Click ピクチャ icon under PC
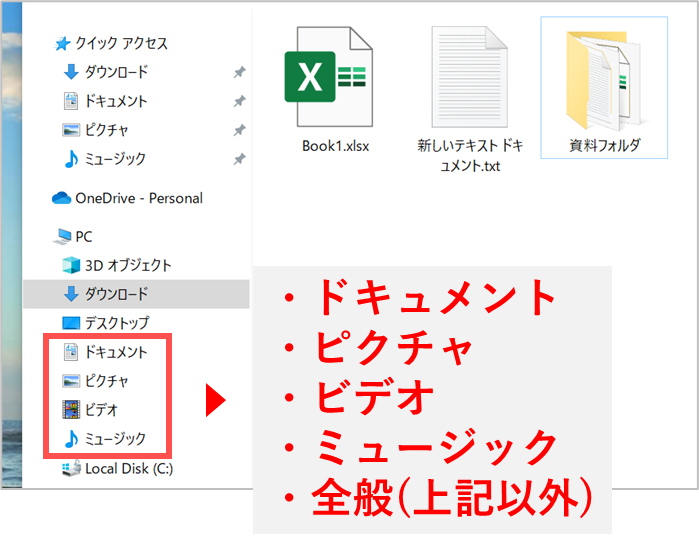The image size is (699, 551). (71, 381)
